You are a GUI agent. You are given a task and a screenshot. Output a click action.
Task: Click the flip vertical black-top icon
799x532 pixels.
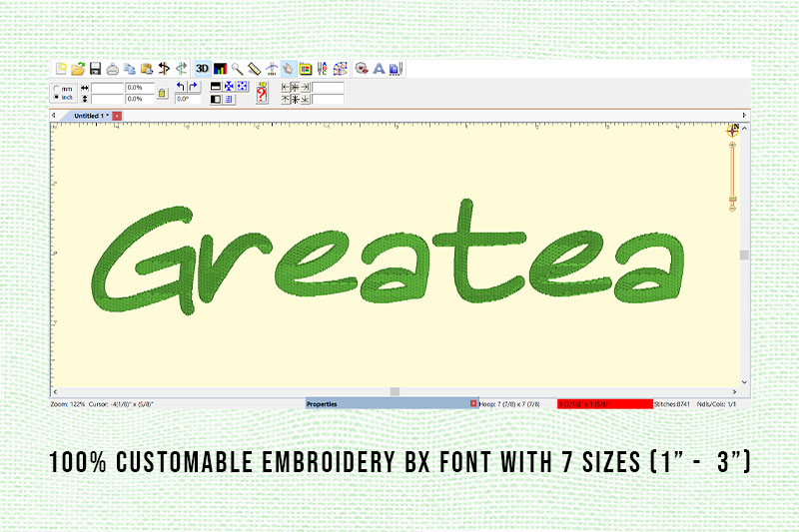click(x=216, y=87)
